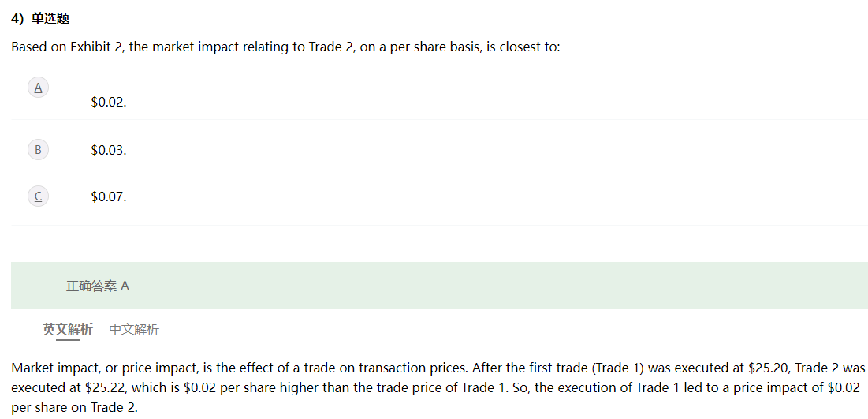Click the $25.22 price in explanation
Screen dimensions: 868x419
105,387
